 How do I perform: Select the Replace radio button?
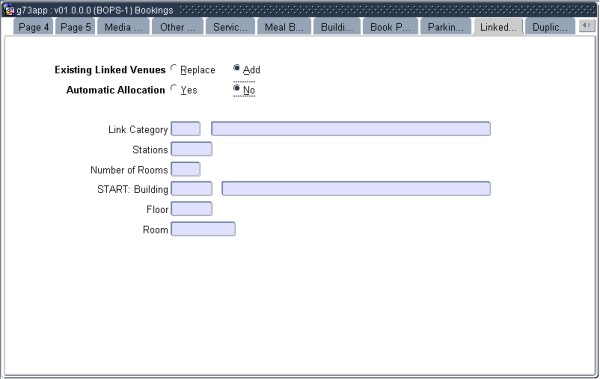[x=174, y=69]
